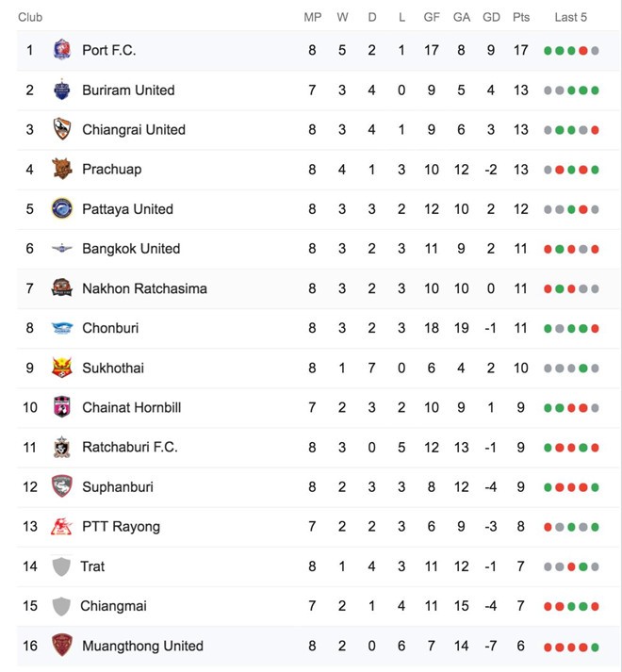Click the Port F.C. club crest

[x=61, y=50]
